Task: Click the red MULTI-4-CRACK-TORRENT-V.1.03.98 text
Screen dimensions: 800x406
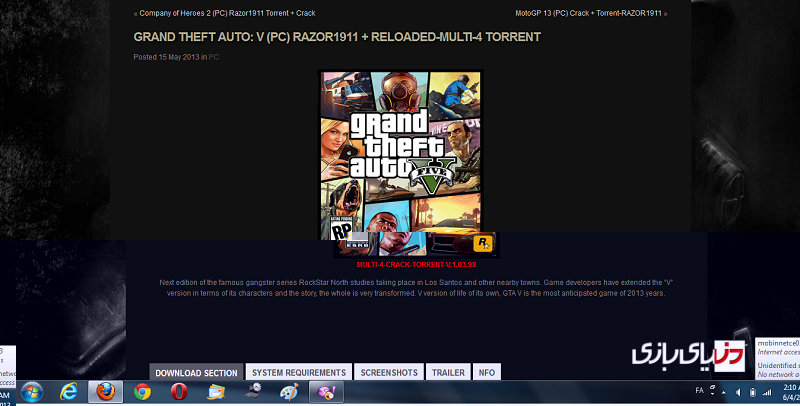Action: 416,265
